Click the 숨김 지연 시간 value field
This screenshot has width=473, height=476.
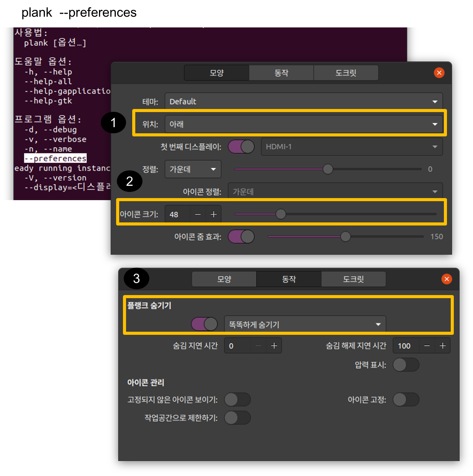237,346
